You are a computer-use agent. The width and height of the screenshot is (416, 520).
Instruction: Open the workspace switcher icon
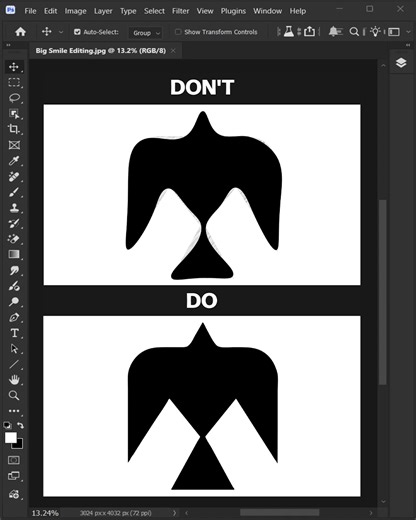[x=394, y=32]
